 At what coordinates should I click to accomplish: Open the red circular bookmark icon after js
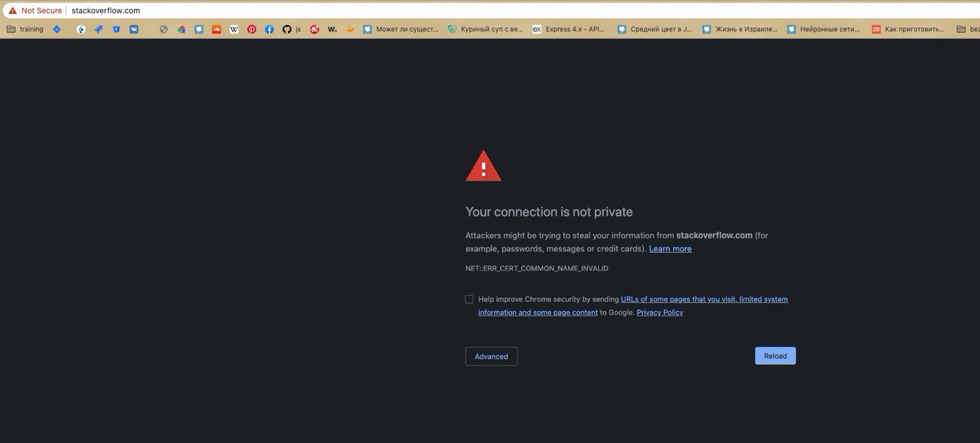pyautogui.click(x=315, y=29)
